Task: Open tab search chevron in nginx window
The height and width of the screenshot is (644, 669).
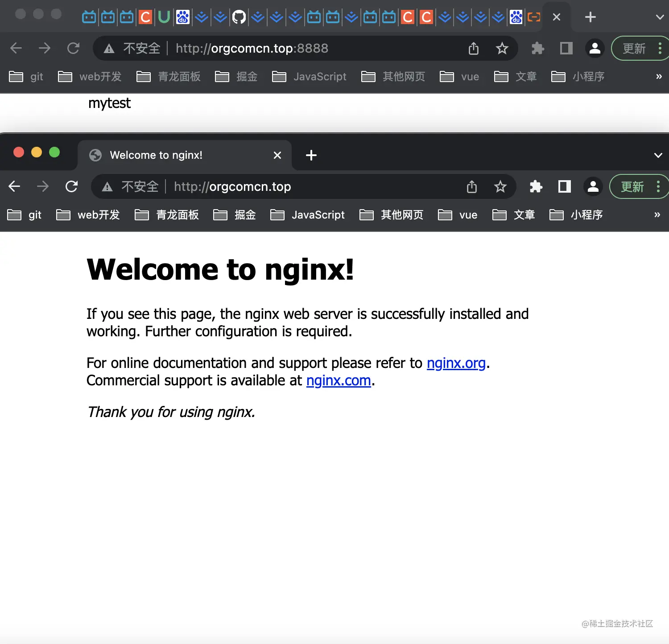Action: click(x=658, y=155)
